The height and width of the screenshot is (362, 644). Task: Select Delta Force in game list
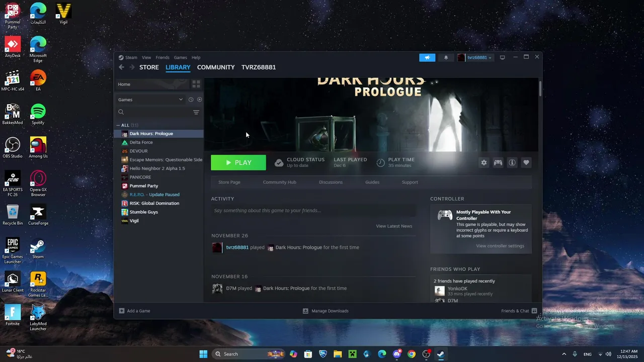[x=159, y=142]
